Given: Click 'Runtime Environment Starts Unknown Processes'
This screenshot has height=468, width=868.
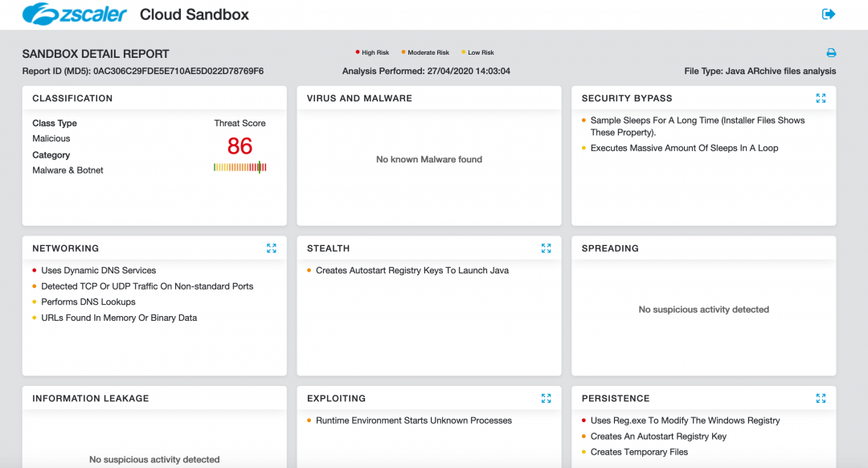Looking at the screenshot, I should pos(414,421).
